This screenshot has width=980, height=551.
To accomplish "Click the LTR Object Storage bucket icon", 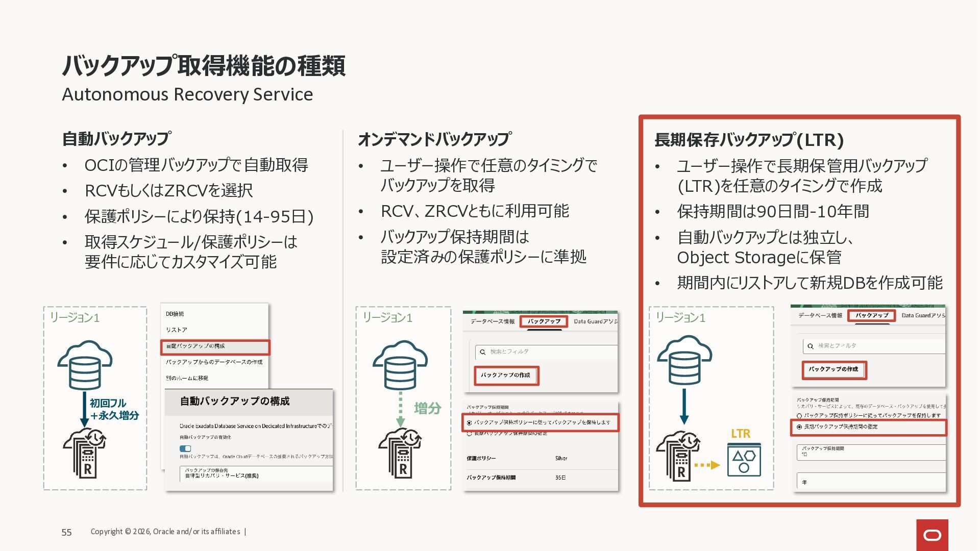I will point(744,460).
